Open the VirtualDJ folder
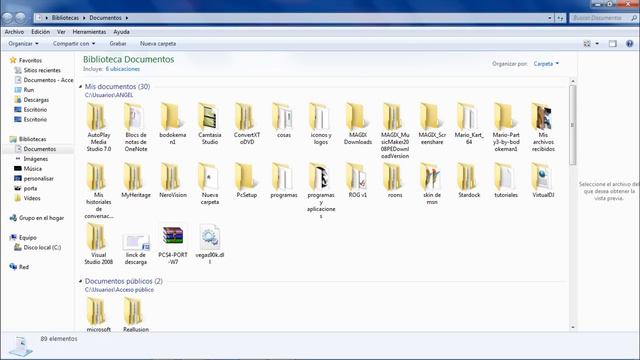640x360 pixels. (x=543, y=180)
